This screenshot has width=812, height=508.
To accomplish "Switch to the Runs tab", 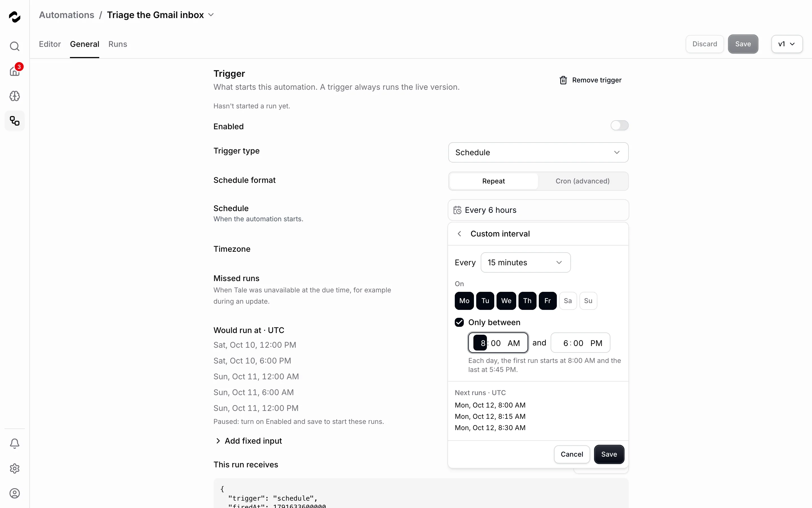I will [x=118, y=44].
